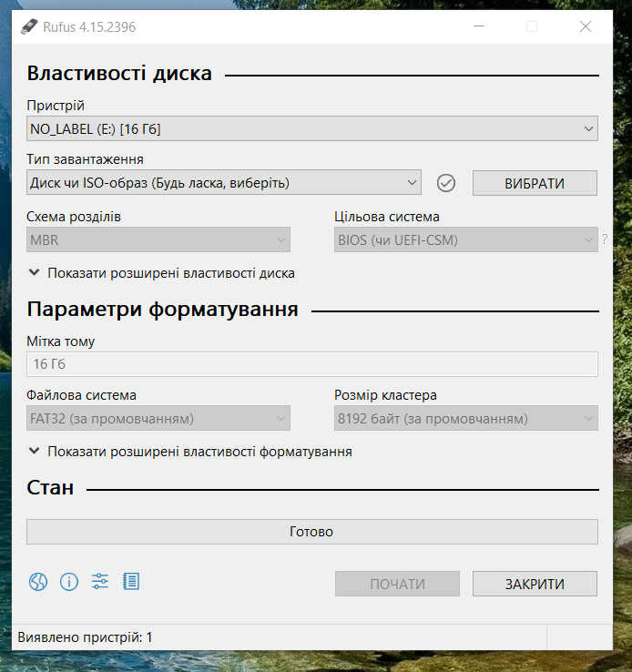Click the 'Виявлено пристрій: 1' status text
The height and width of the screenshot is (672, 632).
(85, 637)
